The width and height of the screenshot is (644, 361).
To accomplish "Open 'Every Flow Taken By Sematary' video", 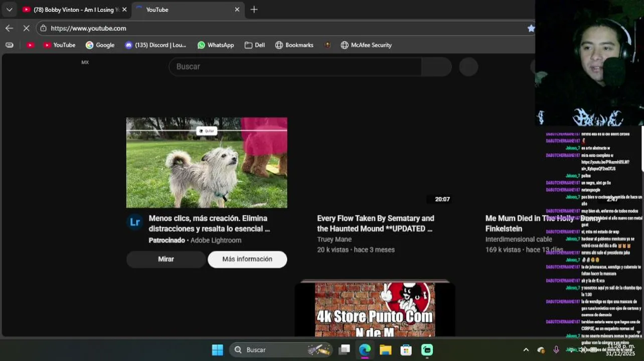I will coord(376,224).
